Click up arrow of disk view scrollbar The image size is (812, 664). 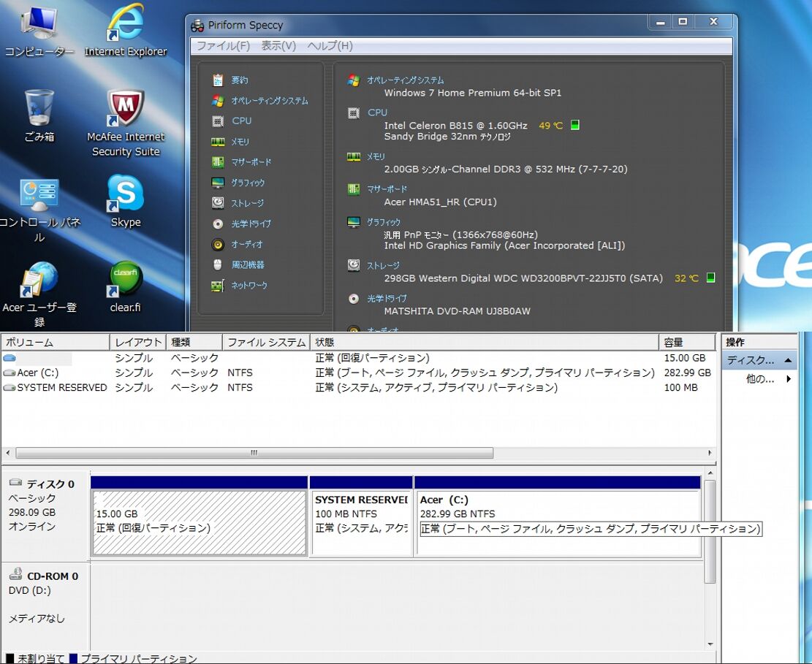coord(710,473)
